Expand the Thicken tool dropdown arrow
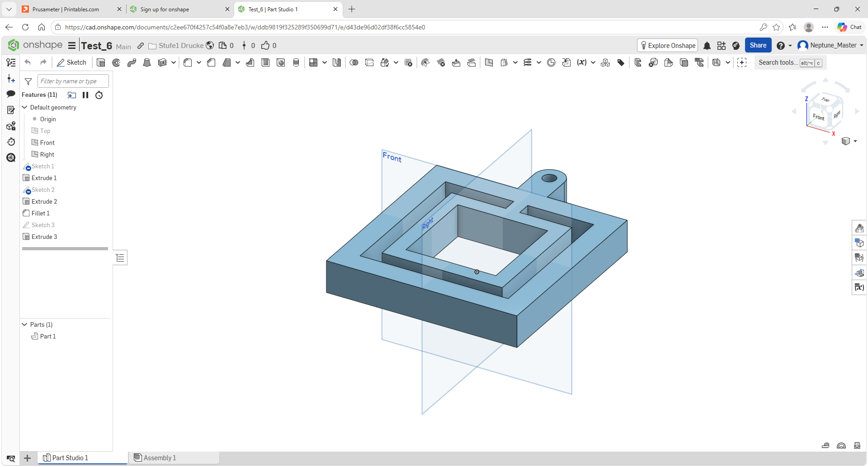This screenshot has height=467, width=868. click(174, 62)
